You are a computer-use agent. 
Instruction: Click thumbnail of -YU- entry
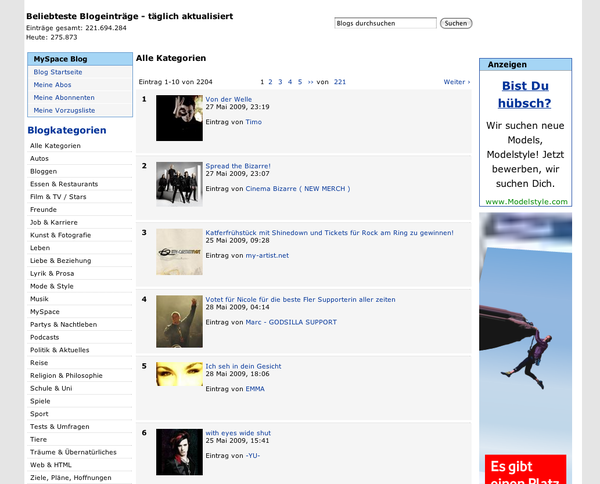[x=179, y=452]
